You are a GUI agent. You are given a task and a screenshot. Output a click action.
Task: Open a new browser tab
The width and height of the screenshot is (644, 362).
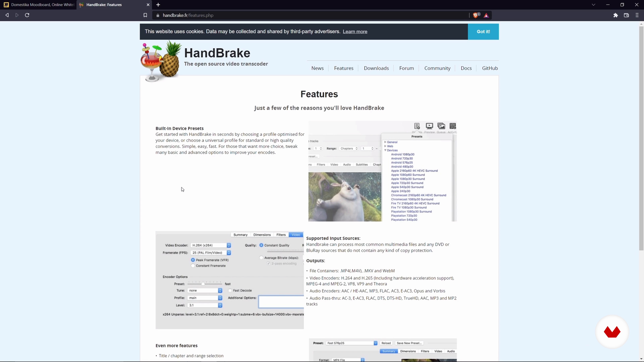click(x=158, y=5)
